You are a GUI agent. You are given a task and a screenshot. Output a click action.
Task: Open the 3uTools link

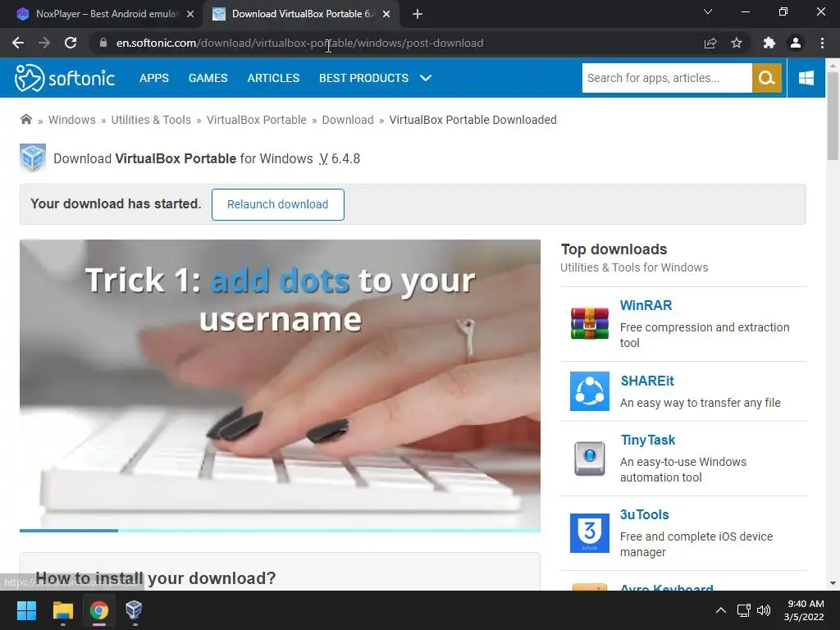tap(645, 514)
